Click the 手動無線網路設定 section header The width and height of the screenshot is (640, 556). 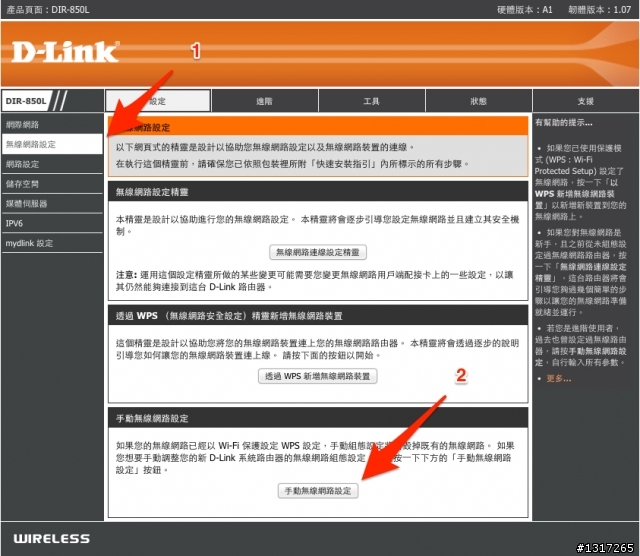(x=318, y=418)
